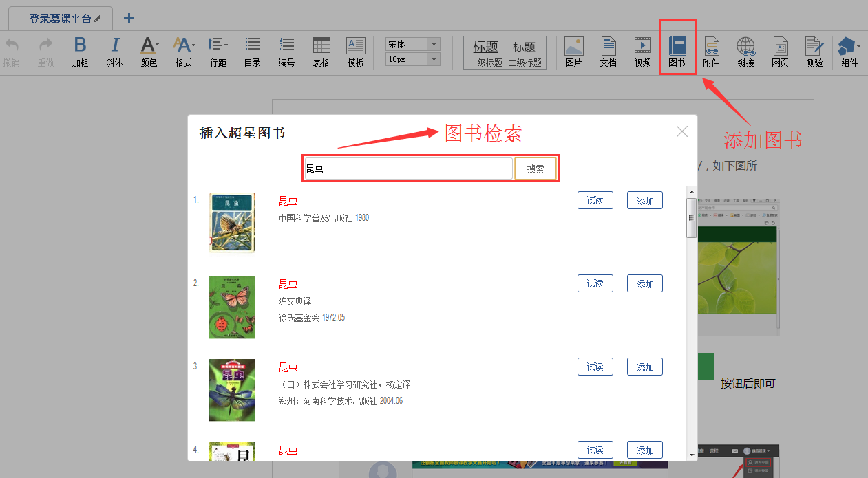Open third book title 昆虫 by 杨定
The width and height of the screenshot is (868, 478).
coord(288,367)
